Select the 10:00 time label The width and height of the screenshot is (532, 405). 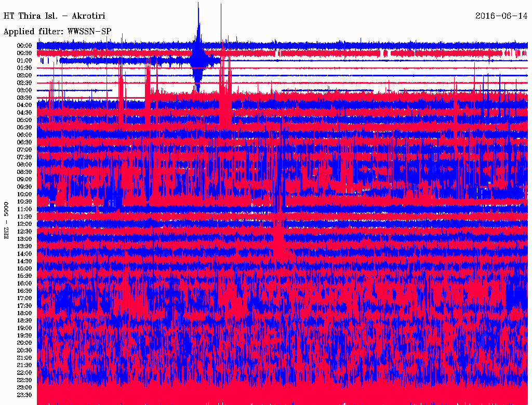coord(24,194)
